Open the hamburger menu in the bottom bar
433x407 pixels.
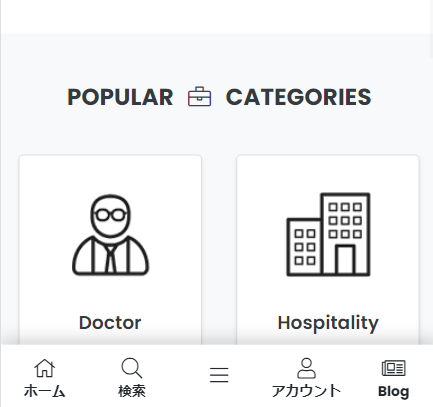point(219,375)
